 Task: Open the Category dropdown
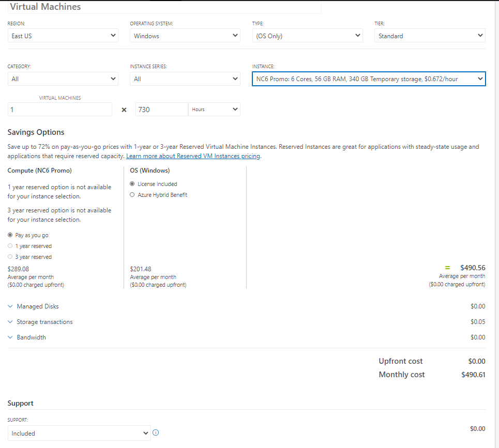point(63,79)
